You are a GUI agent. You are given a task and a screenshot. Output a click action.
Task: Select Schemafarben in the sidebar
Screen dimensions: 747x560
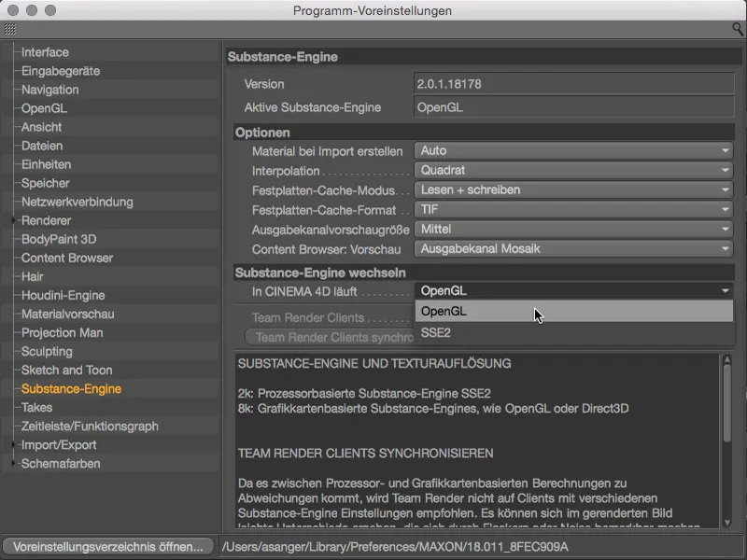coord(61,463)
